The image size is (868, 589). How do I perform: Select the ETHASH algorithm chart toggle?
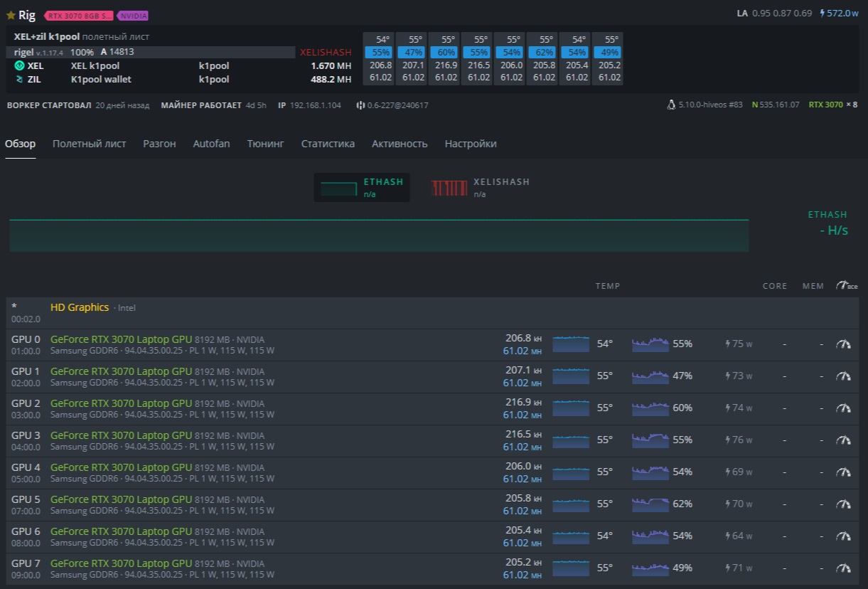(362, 187)
